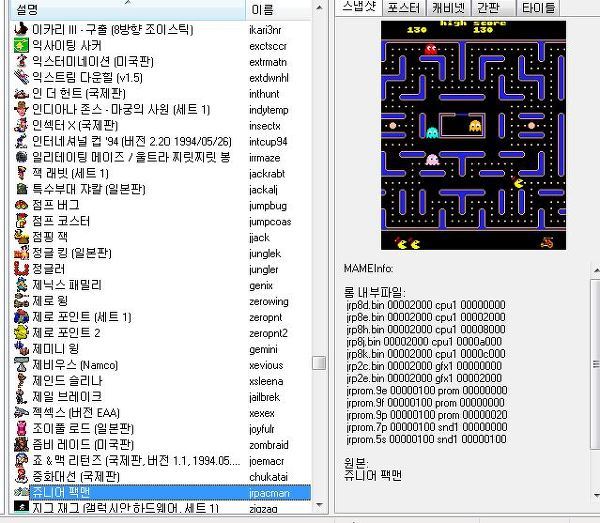Click the 익사이팅 사커 game icon
Image resolution: width=600 pixels, height=523 pixels.
(x=21, y=46)
